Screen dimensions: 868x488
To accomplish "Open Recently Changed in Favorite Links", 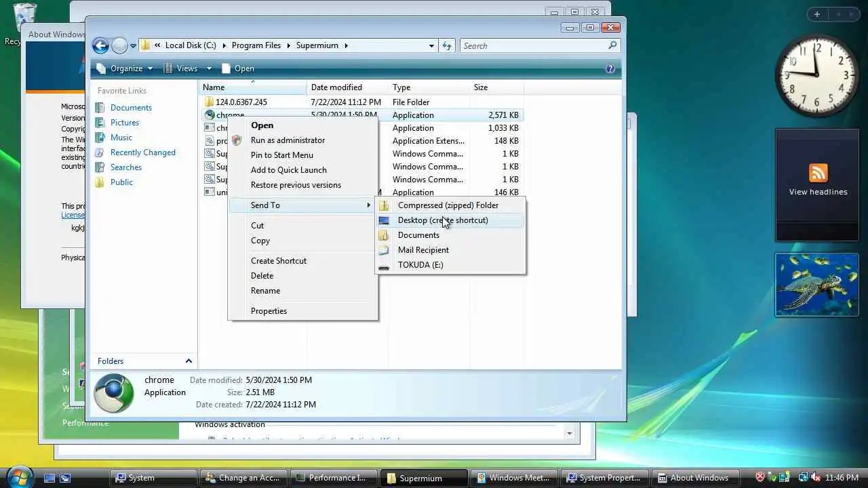I will (x=143, y=152).
